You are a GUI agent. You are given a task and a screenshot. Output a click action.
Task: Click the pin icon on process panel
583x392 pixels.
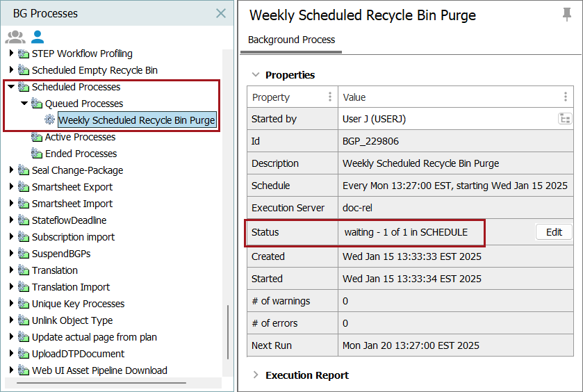[x=568, y=15]
